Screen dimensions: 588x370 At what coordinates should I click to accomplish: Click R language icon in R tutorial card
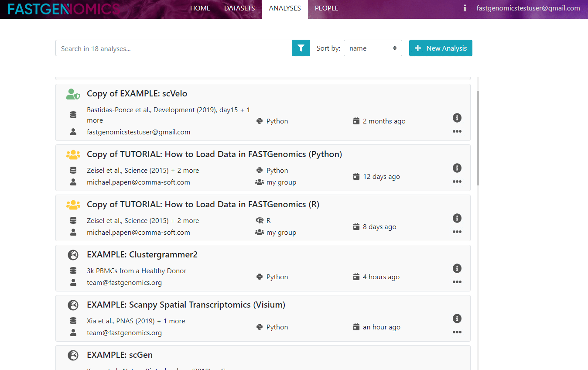click(x=260, y=221)
